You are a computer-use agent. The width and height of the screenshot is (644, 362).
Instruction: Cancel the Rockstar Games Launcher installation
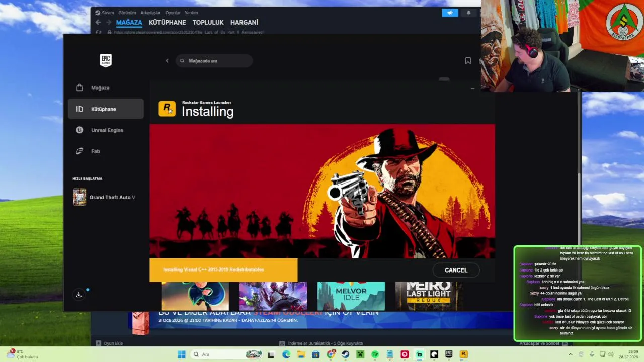(456, 270)
